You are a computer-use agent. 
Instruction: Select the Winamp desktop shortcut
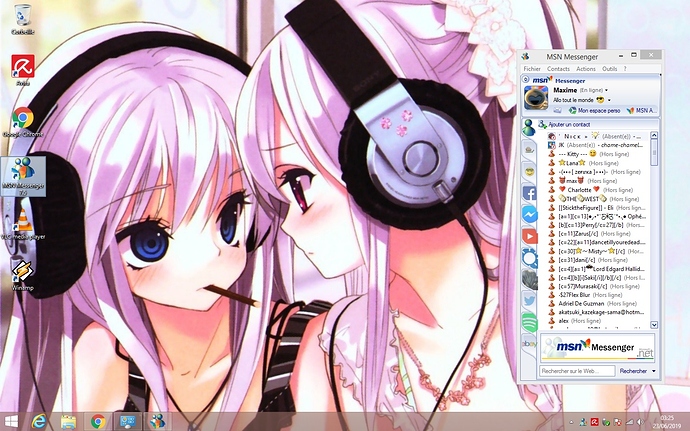coord(22,276)
